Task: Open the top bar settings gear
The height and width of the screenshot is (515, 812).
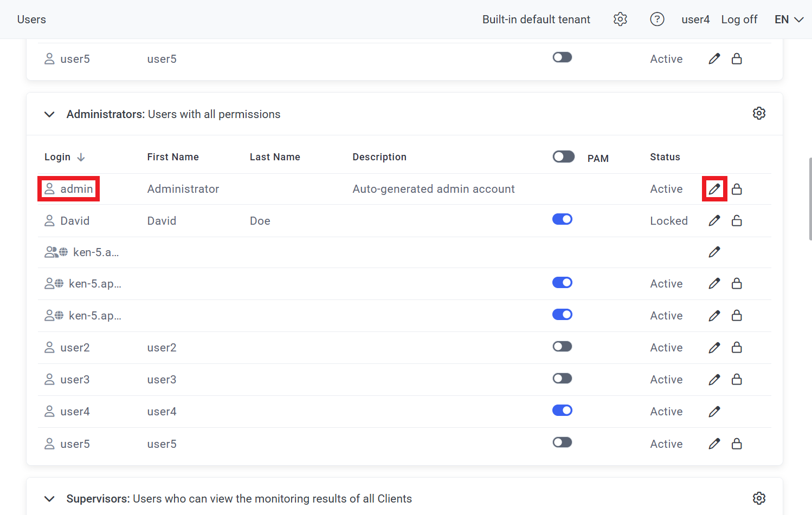Action: [620, 19]
